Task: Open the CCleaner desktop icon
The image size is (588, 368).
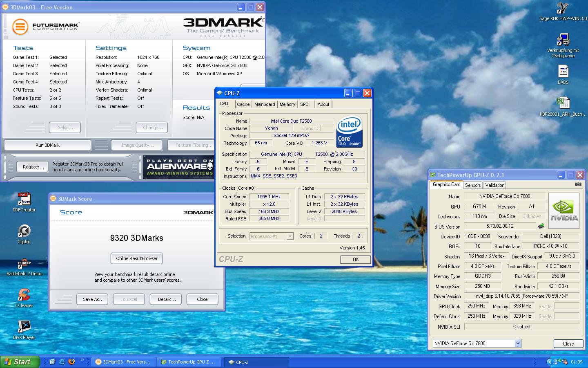Action: 24,295
